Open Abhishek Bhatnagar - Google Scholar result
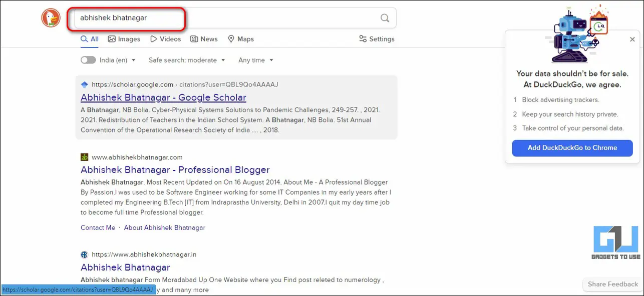Viewport: 644px width, 296px height. 163,97
